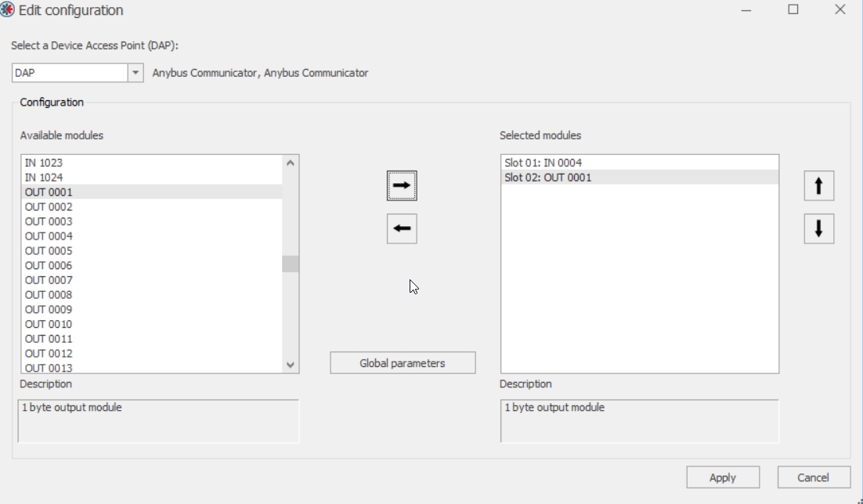Click the right arrow to add module

(x=402, y=185)
